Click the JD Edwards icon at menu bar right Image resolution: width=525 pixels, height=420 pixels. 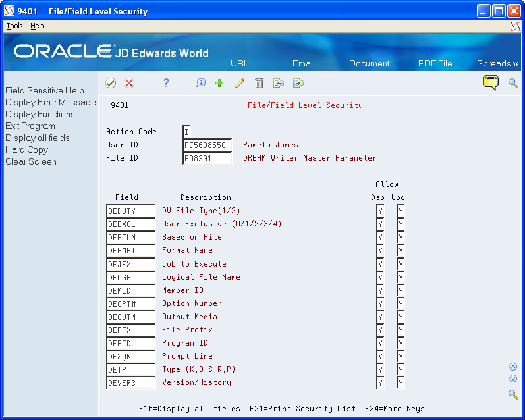coord(516,26)
